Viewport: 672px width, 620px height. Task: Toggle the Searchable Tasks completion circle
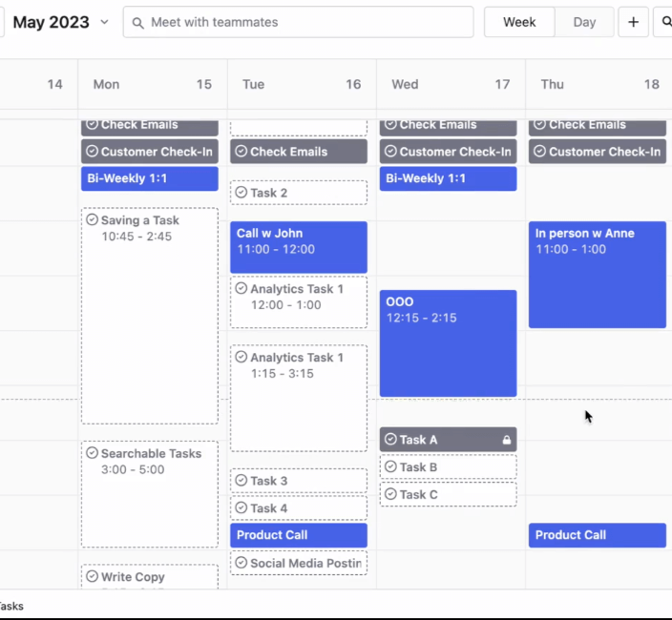coord(93,453)
